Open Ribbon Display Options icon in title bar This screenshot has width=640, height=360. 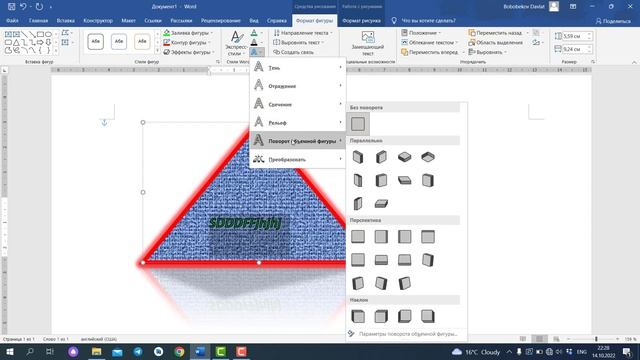573,7
